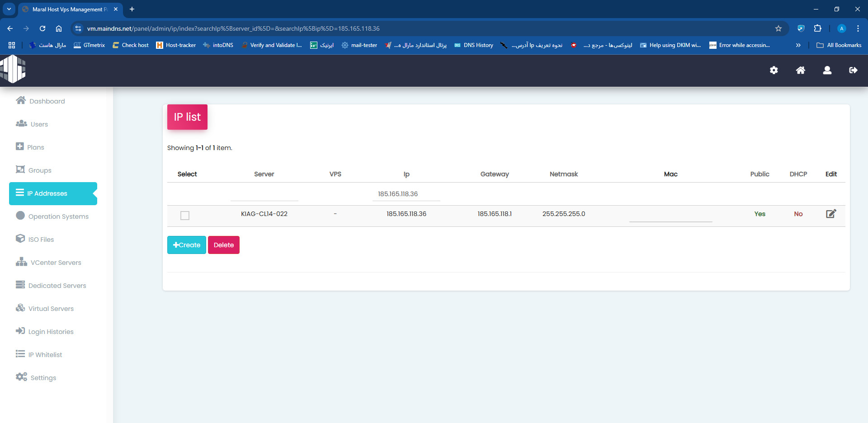Open the browser extensions puzzle icon
This screenshot has height=423, width=868.
point(817,28)
